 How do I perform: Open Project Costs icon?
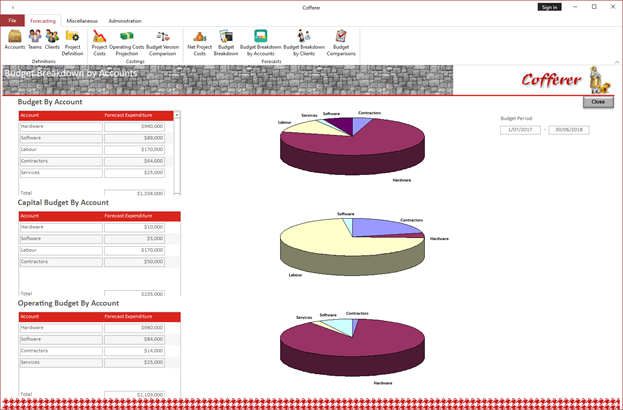pos(99,43)
